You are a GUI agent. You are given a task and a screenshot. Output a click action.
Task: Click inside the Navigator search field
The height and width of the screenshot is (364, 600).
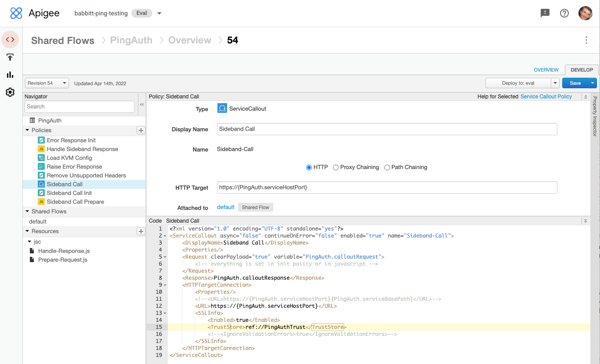pyautogui.click(x=79, y=107)
